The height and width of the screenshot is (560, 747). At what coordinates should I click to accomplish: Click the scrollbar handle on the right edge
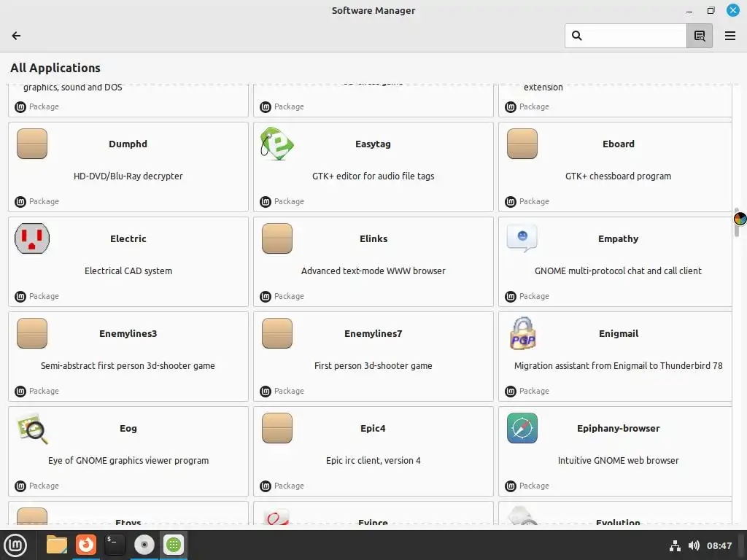click(737, 222)
